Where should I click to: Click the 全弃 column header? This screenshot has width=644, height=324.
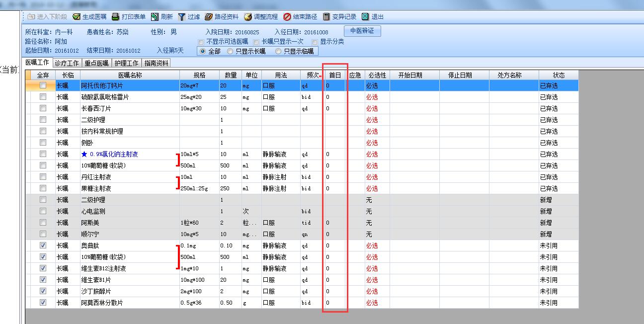(43, 75)
